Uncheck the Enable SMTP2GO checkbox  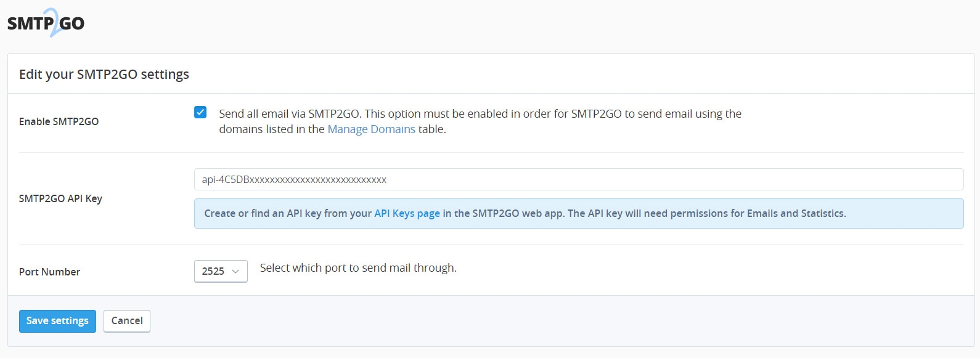(x=200, y=112)
